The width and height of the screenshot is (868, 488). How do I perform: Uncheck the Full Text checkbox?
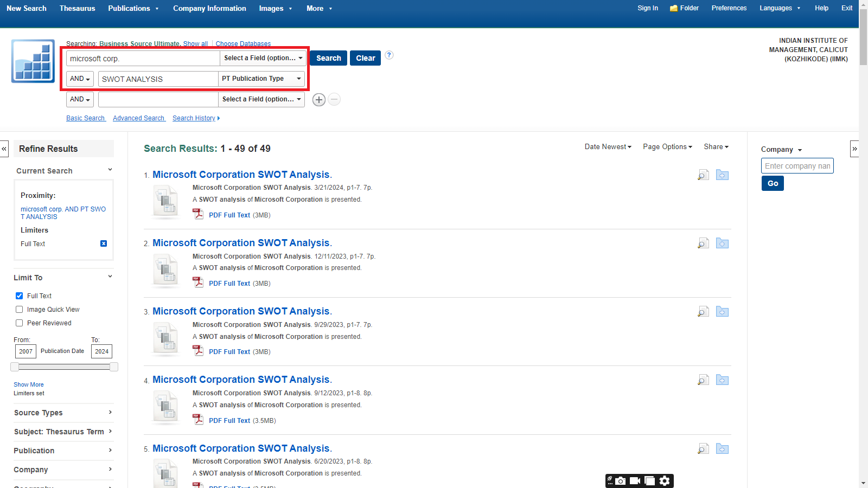[x=20, y=296]
